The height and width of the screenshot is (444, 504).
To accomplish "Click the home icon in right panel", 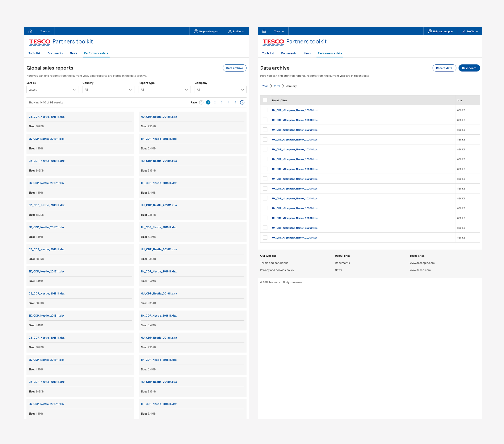I will tap(264, 31).
